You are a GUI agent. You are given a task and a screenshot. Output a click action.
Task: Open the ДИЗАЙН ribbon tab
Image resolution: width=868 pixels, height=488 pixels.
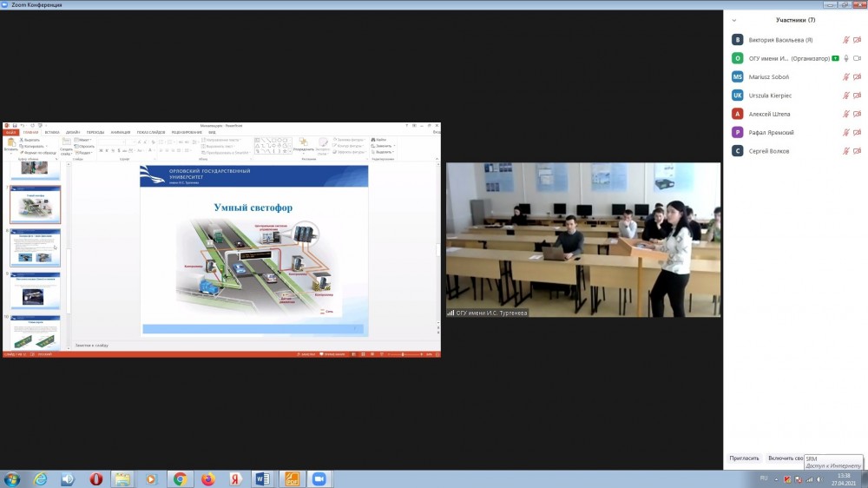click(x=73, y=132)
